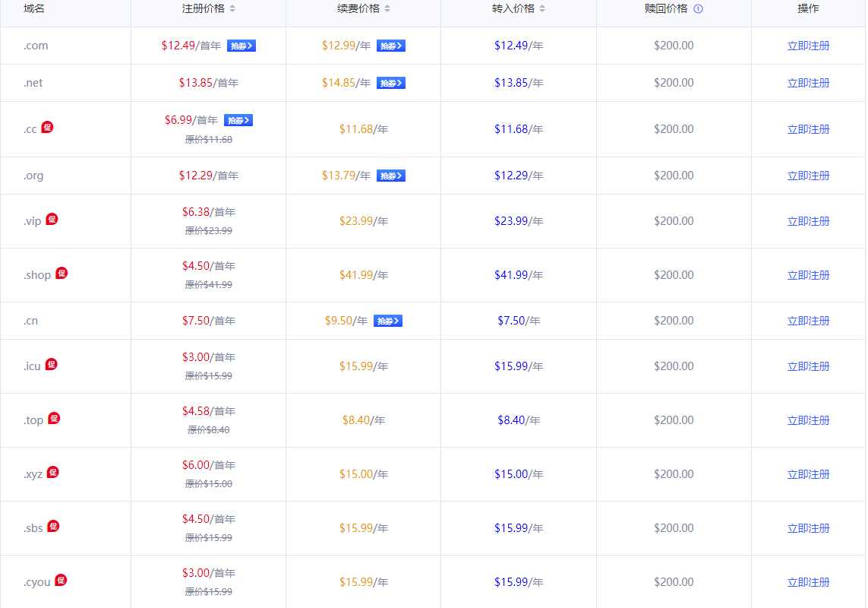Click the 抢券 coupon badge for .net renewal
The image size is (868, 608).
(x=390, y=83)
